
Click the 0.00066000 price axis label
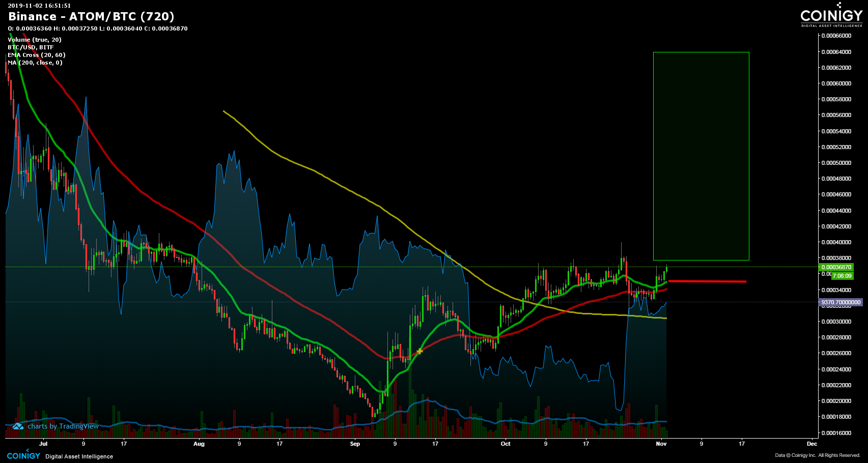836,36
